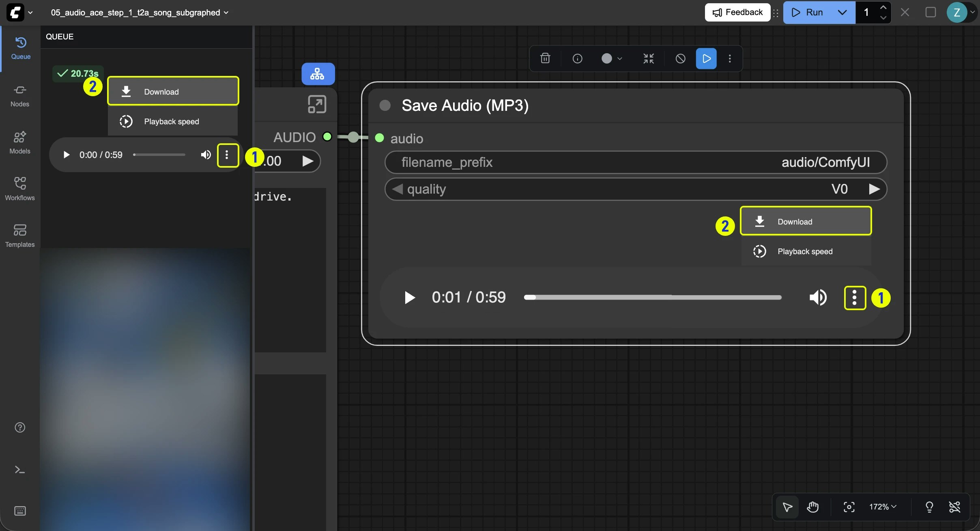Select the pan hand tool
Screen dimensions: 980x531
coord(813,507)
